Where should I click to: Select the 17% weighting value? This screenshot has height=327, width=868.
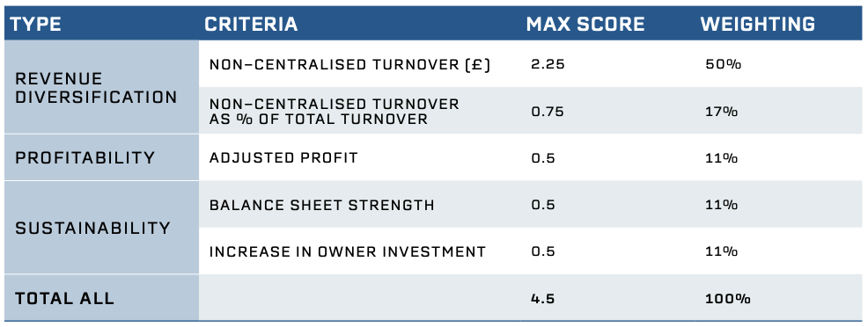(721, 112)
